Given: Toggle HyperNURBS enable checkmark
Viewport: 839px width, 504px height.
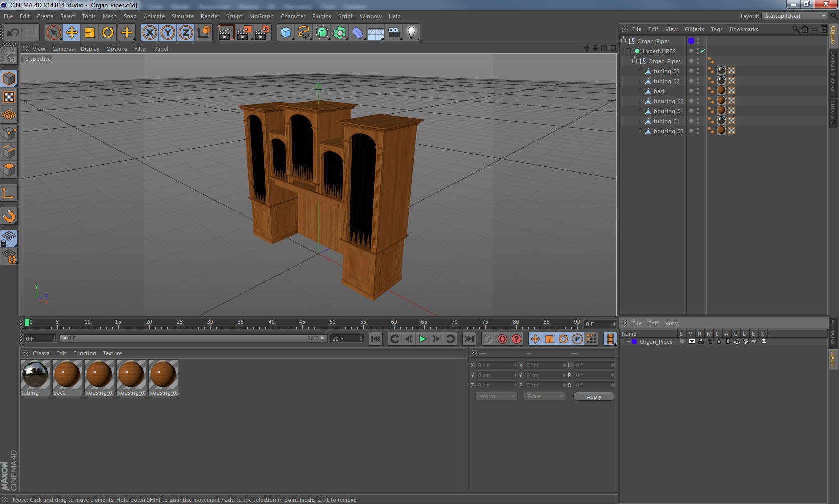Looking at the screenshot, I should click(x=703, y=51).
